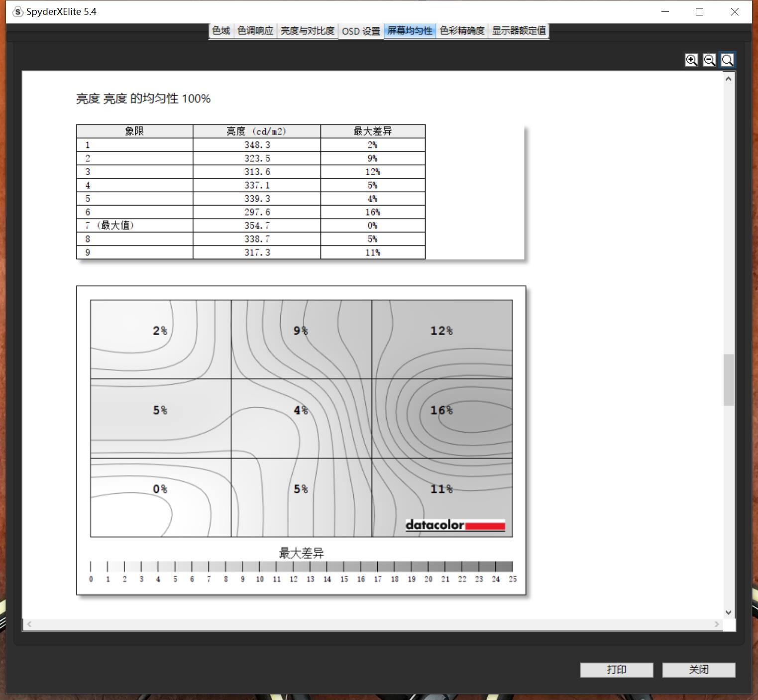
Task: Go to the OSD 设置 tab
Action: click(361, 31)
